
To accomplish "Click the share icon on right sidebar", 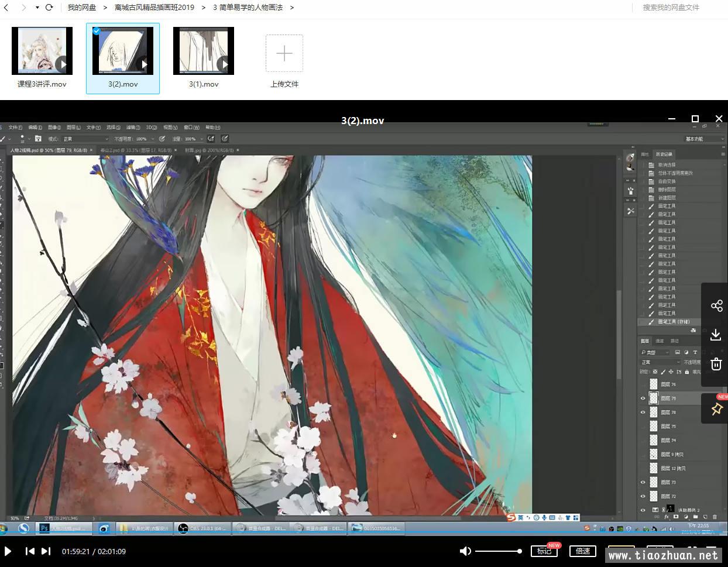I will 716,305.
